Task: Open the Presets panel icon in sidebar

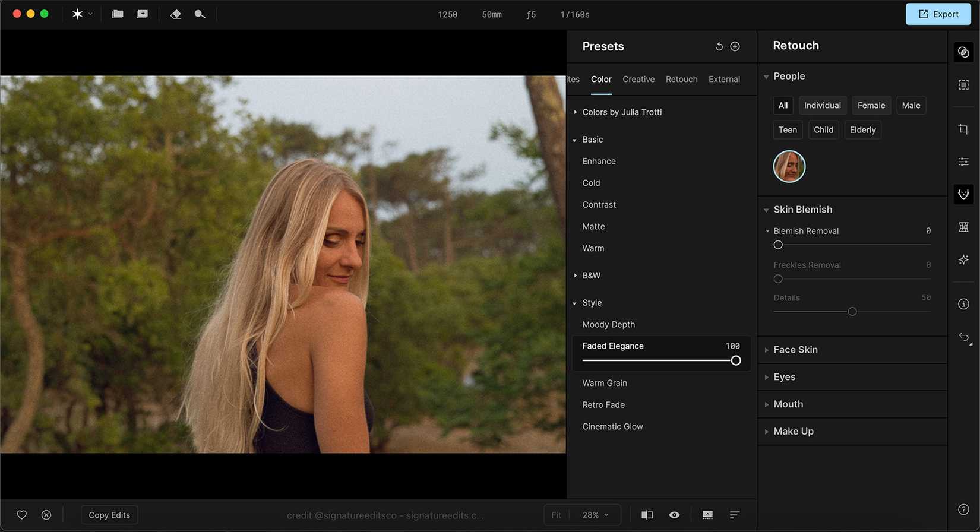Action: 963,52
